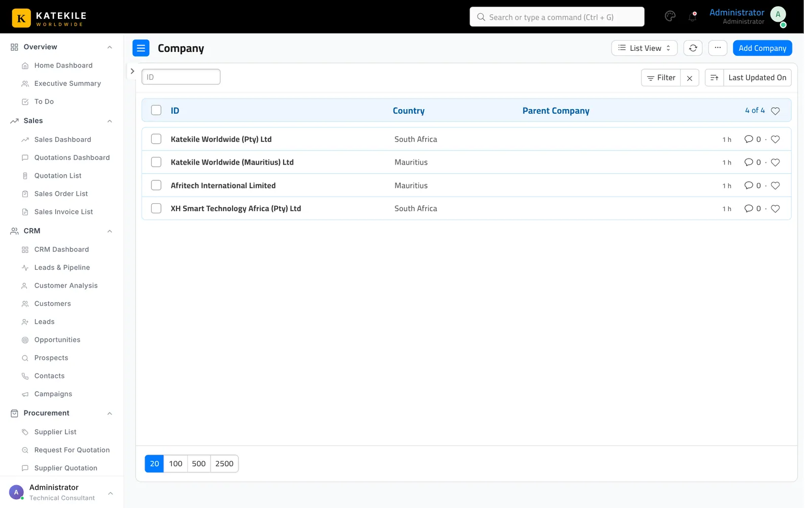Like Afritech International Limited heart icon
The width and height of the screenshot is (812, 508).
(x=775, y=185)
